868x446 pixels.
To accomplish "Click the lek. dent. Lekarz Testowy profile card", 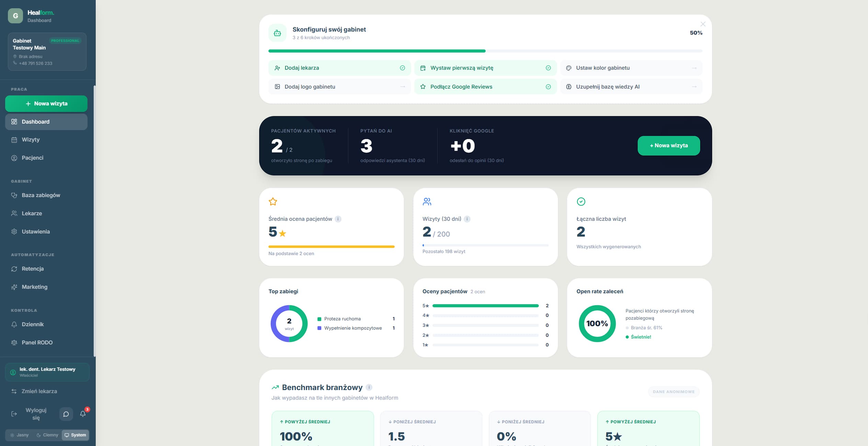I will pyautogui.click(x=47, y=372).
